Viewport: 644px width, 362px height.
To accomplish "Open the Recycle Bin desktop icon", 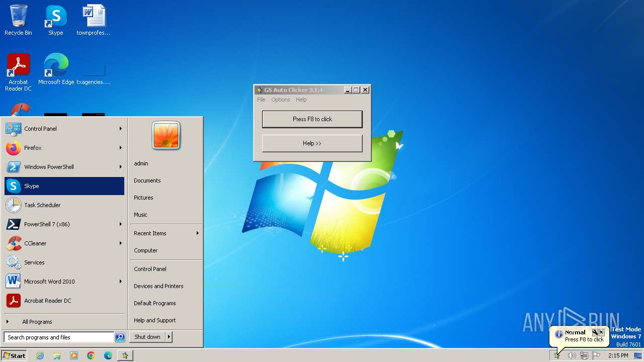I will 18,21.
